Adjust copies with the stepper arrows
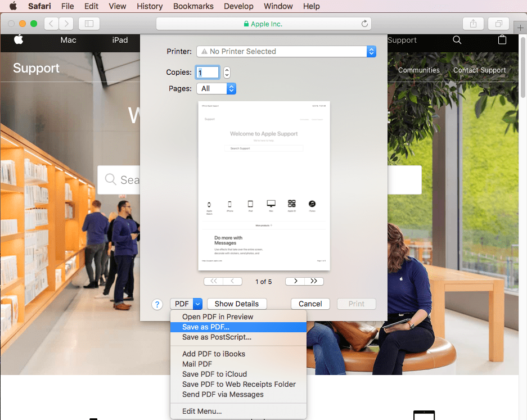The width and height of the screenshot is (527, 420). click(x=227, y=72)
